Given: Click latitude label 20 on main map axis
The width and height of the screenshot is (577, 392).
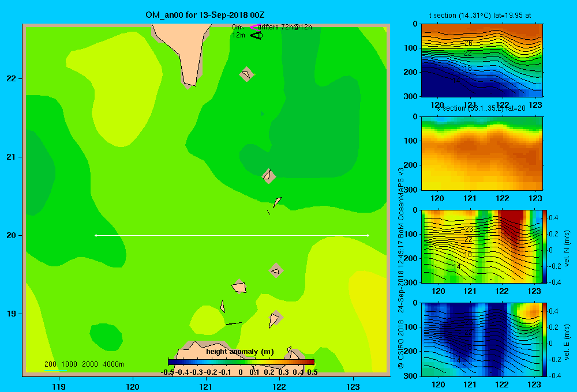Looking at the screenshot, I should [12, 235].
